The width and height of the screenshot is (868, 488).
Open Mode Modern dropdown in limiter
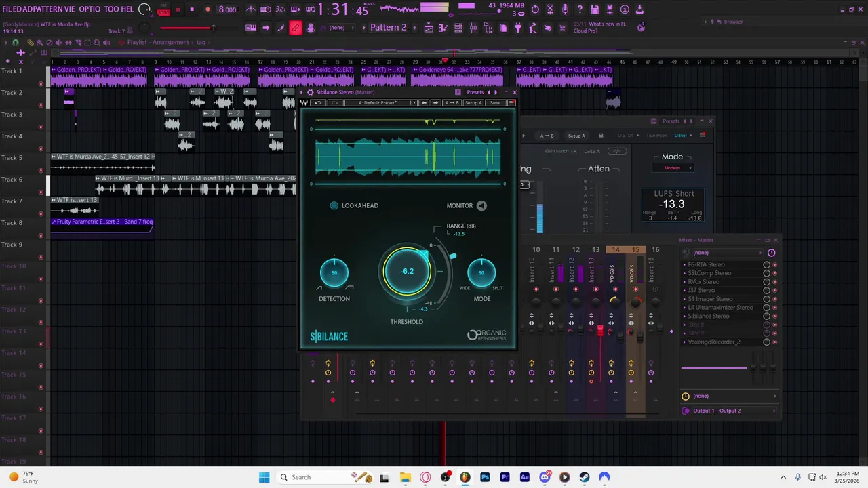[x=672, y=168]
